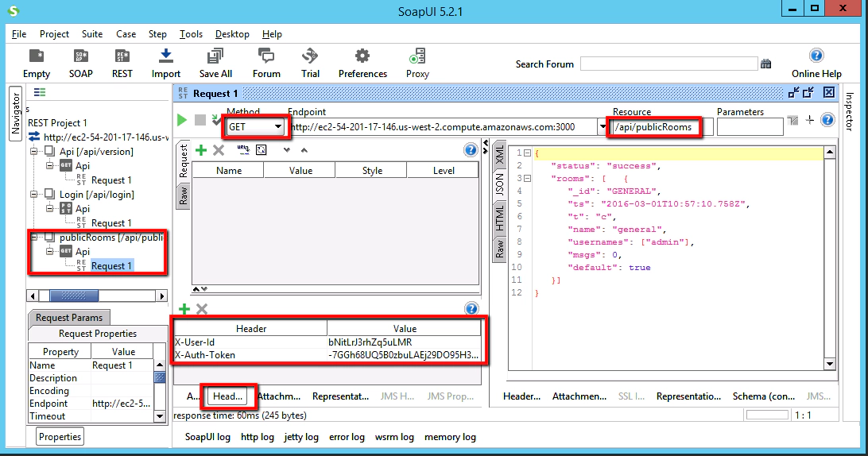Import a project via Import icon
Screen dimensions: 868x456
[166, 64]
